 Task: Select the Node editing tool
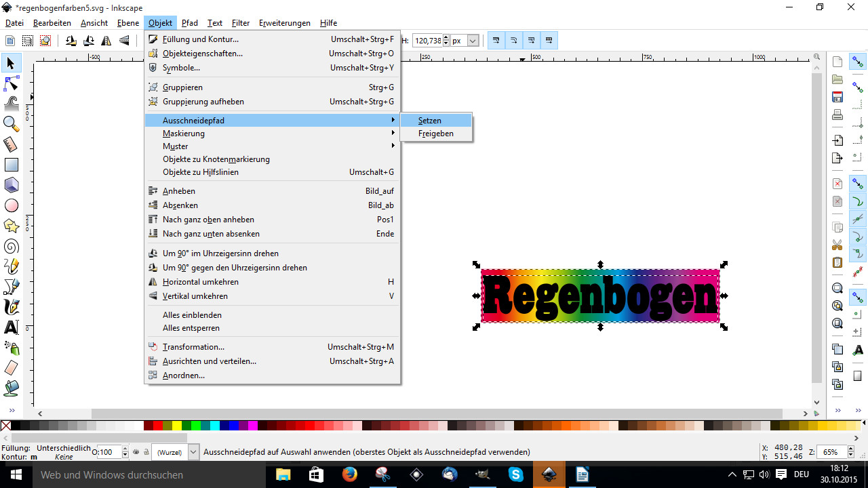[12, 83]
